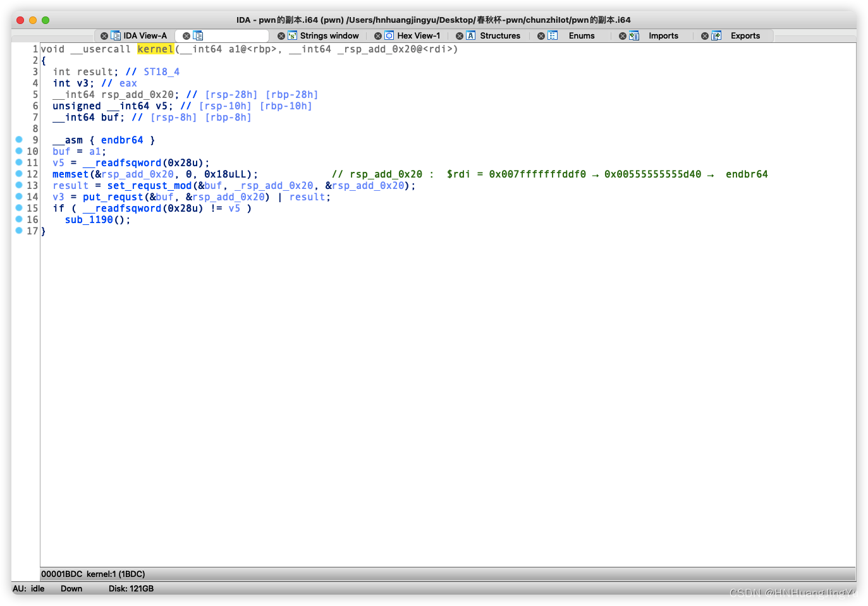Toggle breakpoint dot on line 15

(x=19, y=208)
